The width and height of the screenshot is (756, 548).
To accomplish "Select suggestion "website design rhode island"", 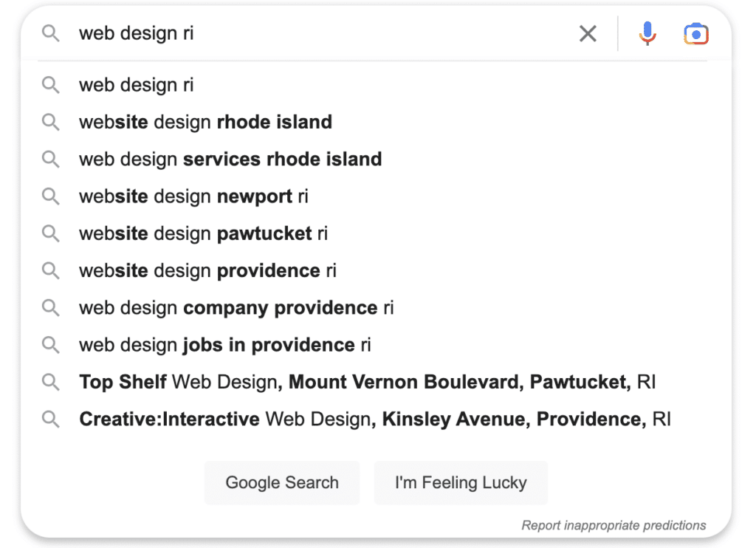I will [205, 122].
